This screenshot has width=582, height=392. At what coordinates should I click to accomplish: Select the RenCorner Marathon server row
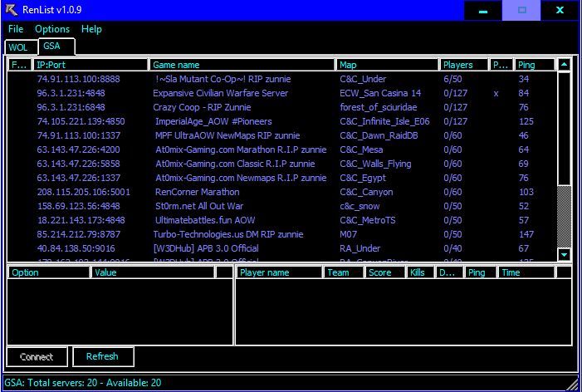click(x=196, y=191)
